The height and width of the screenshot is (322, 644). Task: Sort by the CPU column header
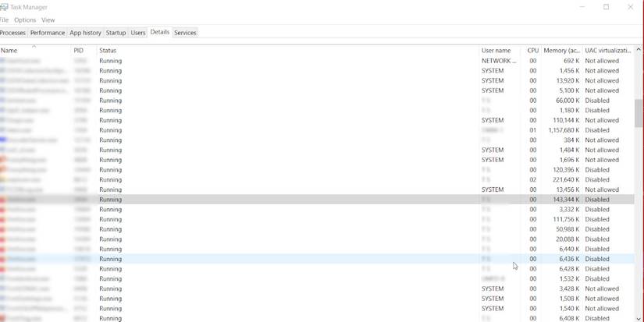(x=532, y=51)
